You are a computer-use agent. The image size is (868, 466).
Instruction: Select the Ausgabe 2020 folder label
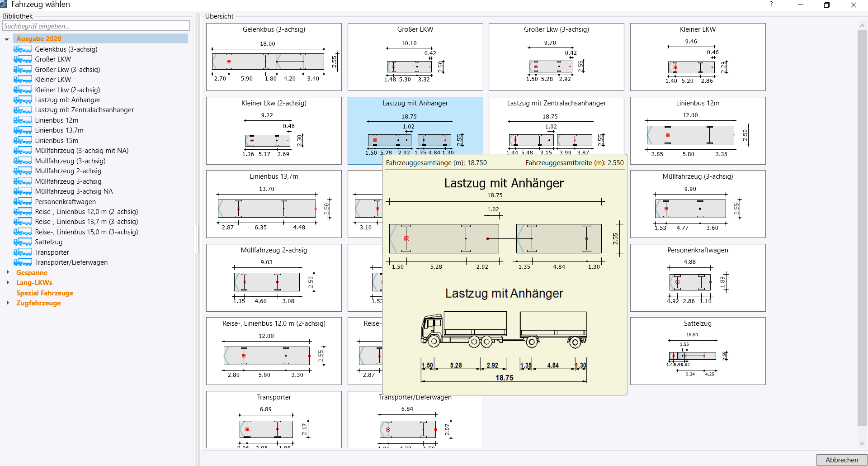click(39, 39)
